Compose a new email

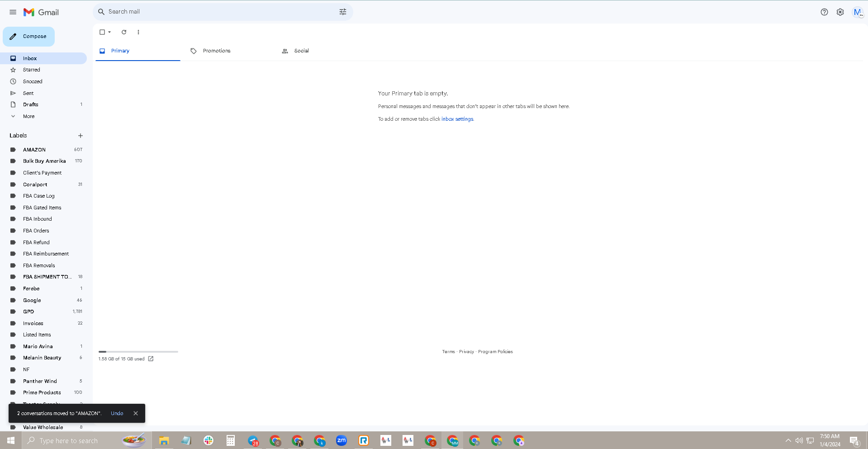pyautogui.click(x=28, y=37)
